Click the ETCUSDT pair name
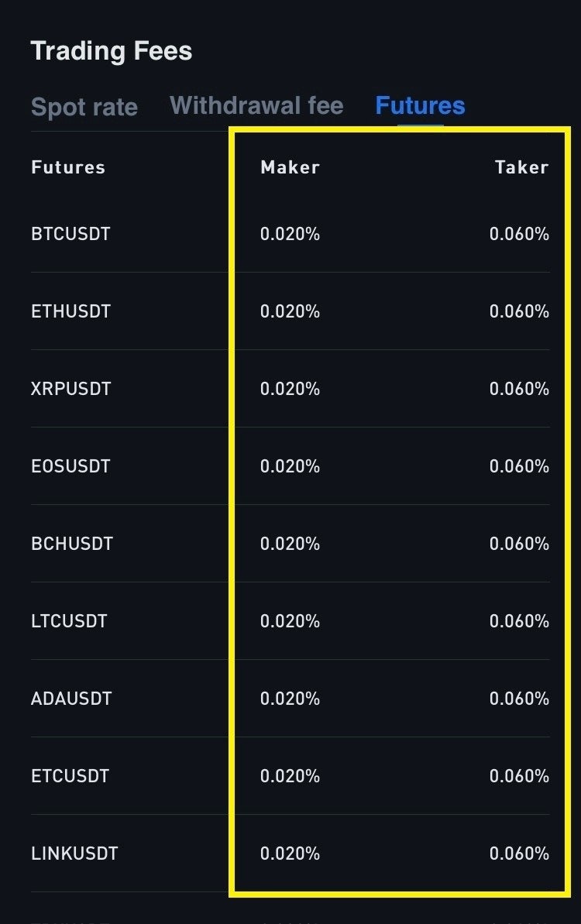581x924 pixels. pos(70,776)
